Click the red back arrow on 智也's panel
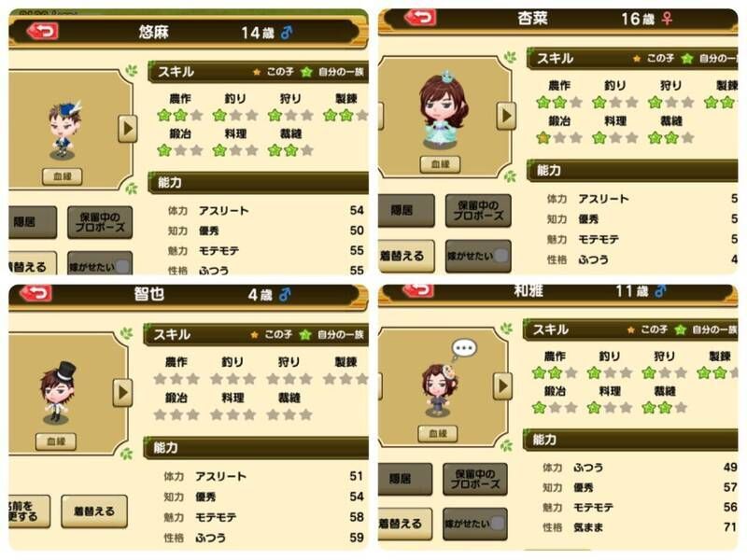The width and height of the screenshot is (747, 560). click(35, 293)
